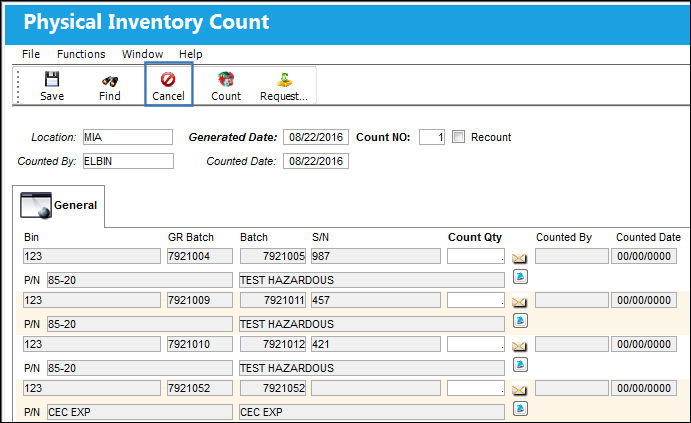Click the Save floppy disk icon
691x423 pixels.
coord(52,79)
